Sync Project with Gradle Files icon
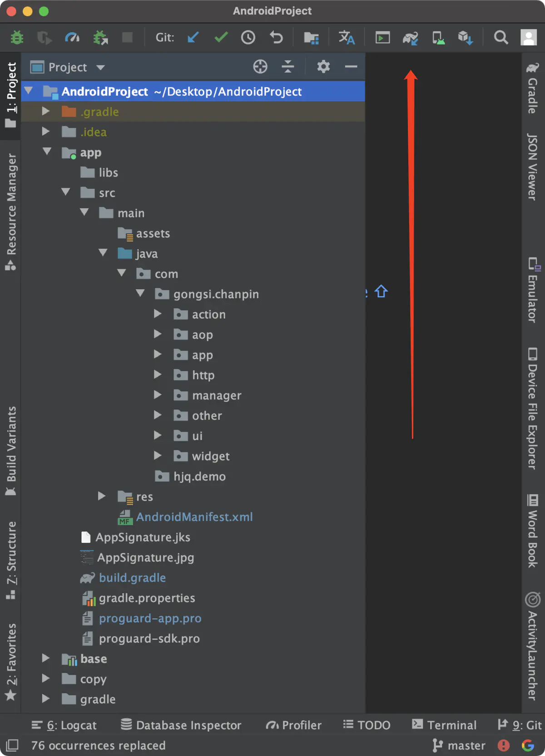 (410, 38)
